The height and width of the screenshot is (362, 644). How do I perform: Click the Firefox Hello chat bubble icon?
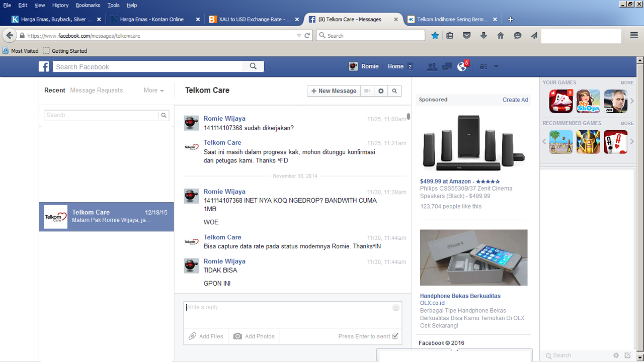click(x=517, y=36)
